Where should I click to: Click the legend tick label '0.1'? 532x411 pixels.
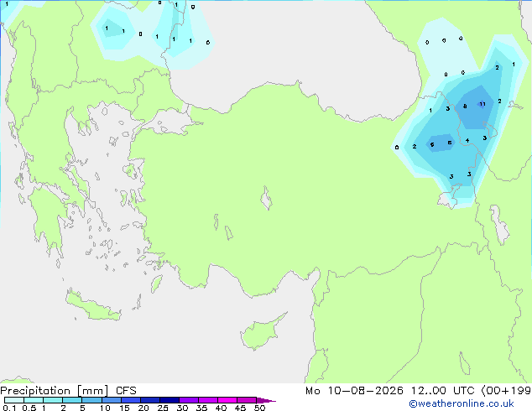(x=9, y=408)
